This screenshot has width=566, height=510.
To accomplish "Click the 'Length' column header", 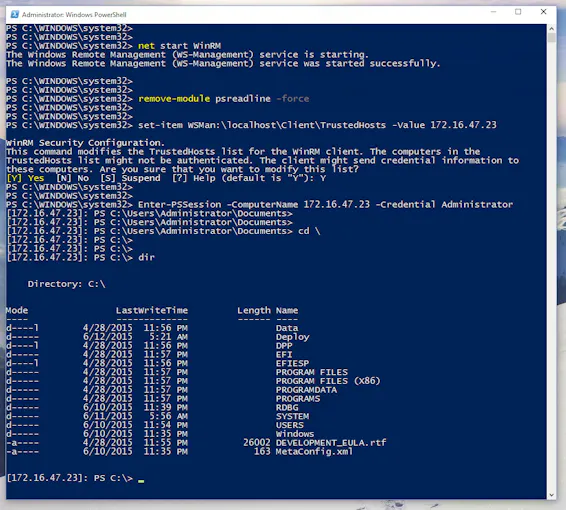I will [254, 310].
